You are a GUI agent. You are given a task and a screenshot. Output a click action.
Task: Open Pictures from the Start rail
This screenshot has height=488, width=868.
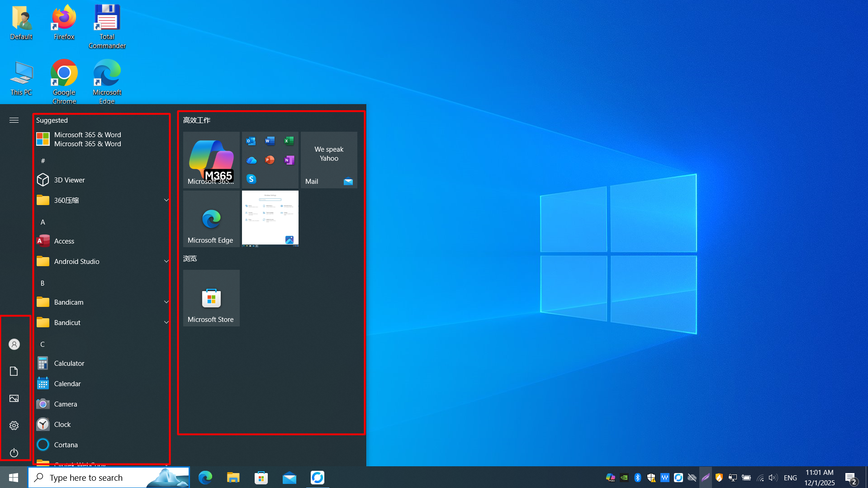[14, 398]
